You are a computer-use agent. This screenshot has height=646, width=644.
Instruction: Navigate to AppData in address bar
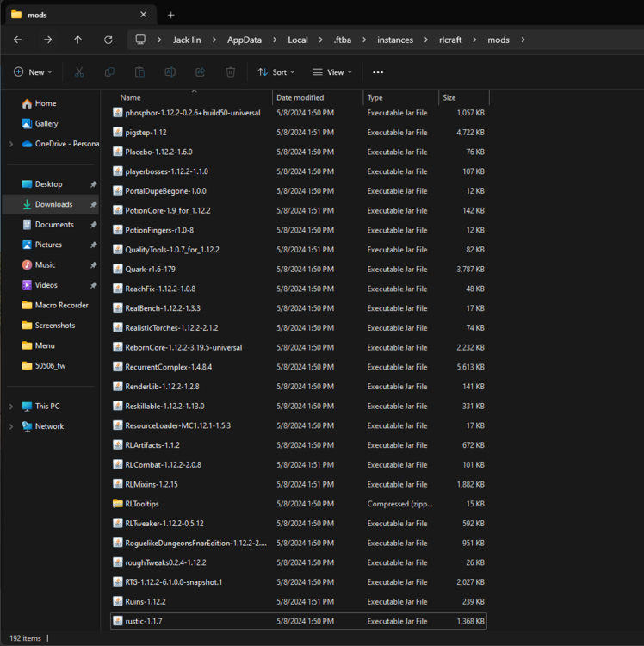coord(245,40)
